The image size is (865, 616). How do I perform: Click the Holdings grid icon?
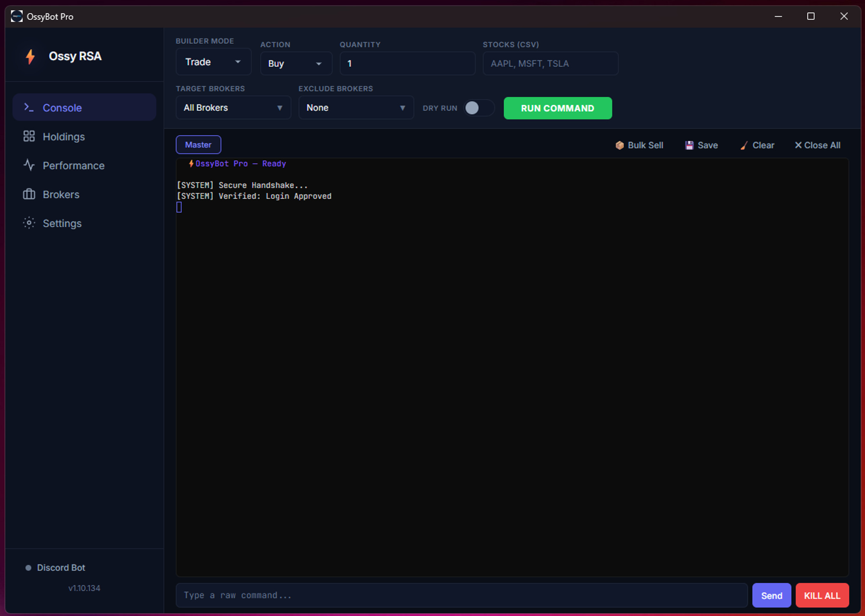point(29,136)
